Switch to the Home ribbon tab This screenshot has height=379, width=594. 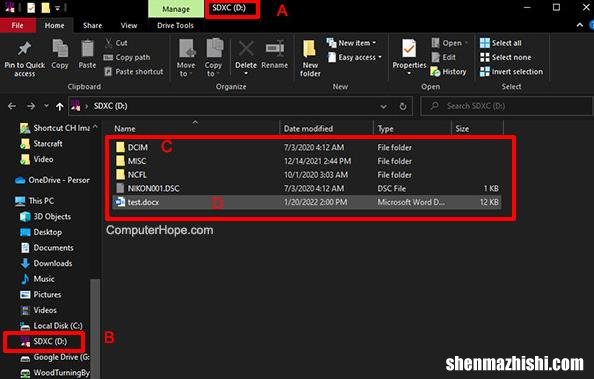point(55,25)
